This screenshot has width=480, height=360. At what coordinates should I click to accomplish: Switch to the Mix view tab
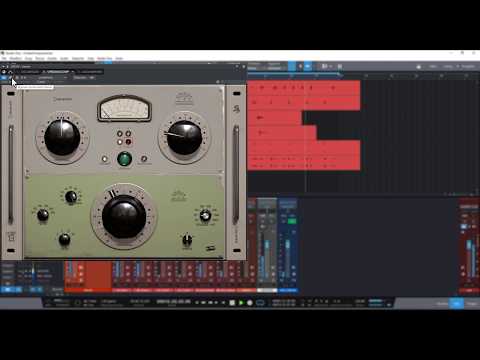(x=456, y=303)
